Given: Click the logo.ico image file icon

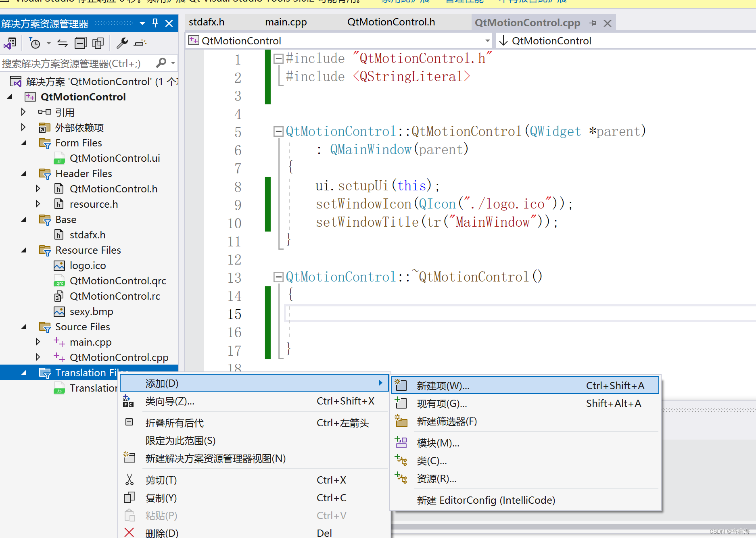Looking at the screenshot, I should coord(59,265).
